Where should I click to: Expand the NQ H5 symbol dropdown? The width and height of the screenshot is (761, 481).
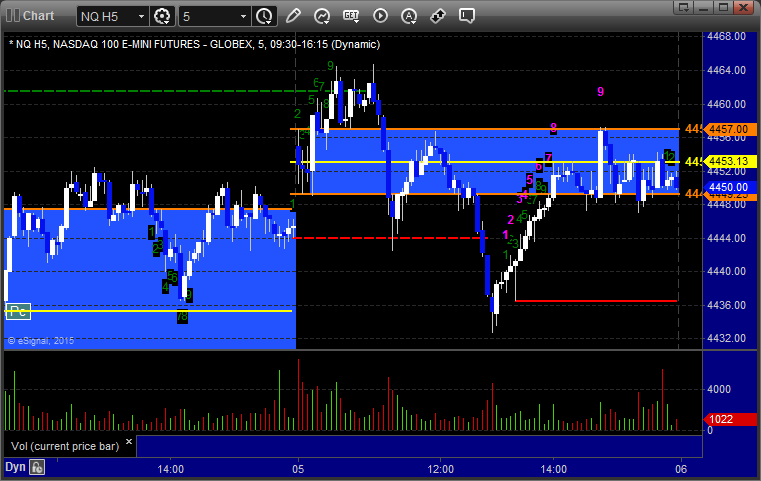[x=141, y=17]
